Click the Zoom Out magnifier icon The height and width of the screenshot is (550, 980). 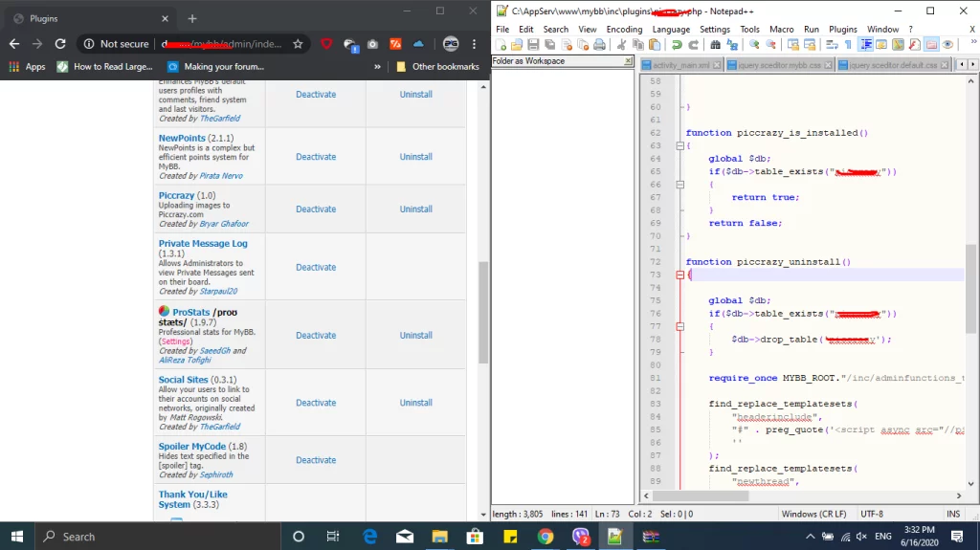[771, 44]
